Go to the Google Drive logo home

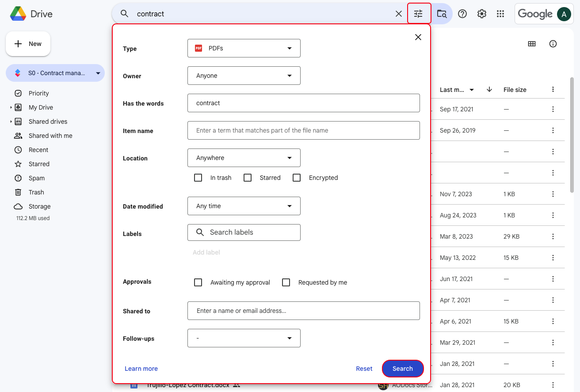(x=31, y=14)
